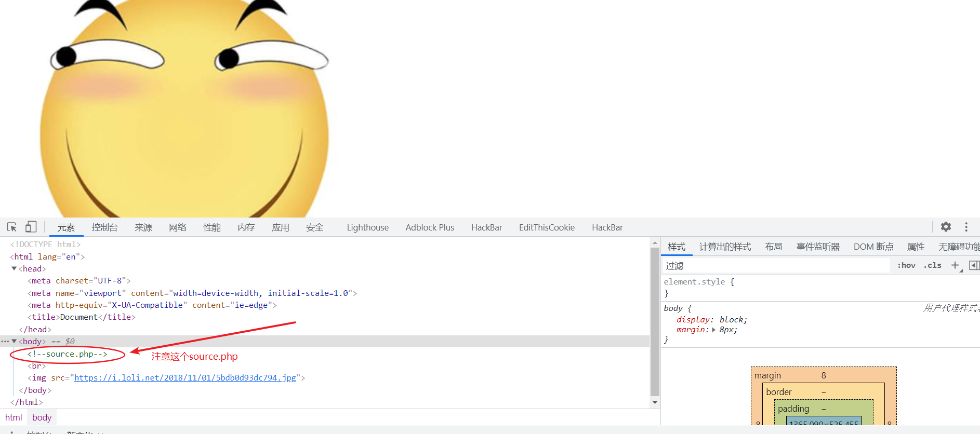Screen dimensions: 980x434
Task: Select body in the breadcrumb bar
Action: [42, 417]
